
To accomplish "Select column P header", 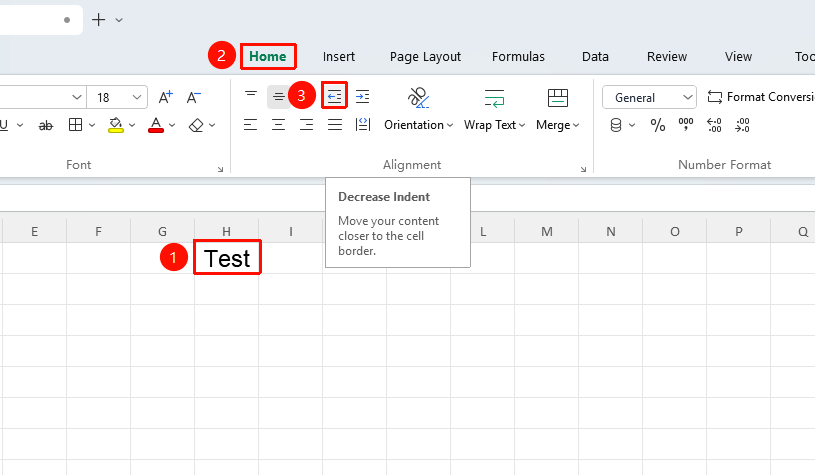I will tap(739, 231).
